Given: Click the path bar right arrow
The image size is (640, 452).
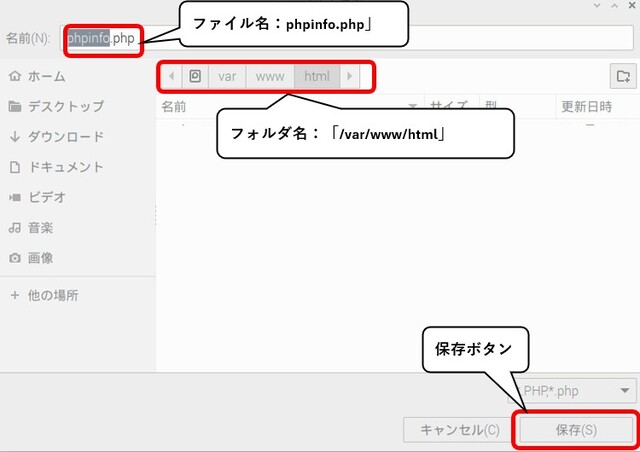Looking at the screenshot, I should pyautogui.click(x=349, y=76).
